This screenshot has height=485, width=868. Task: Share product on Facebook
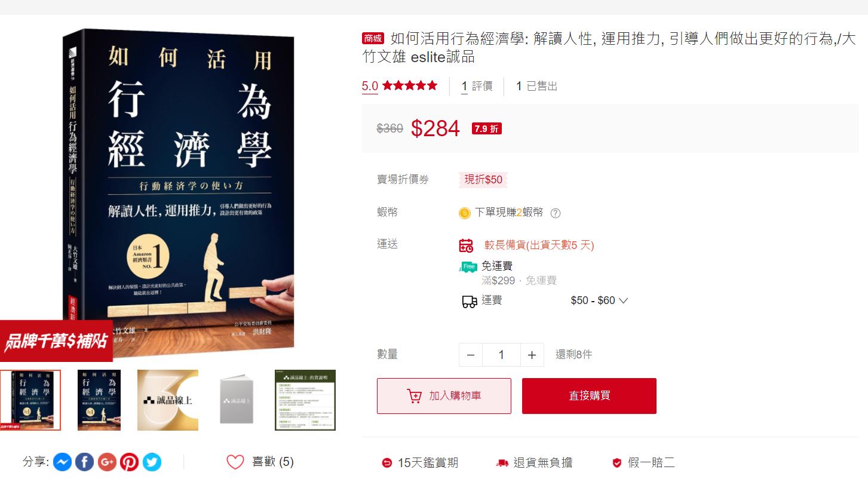tap(85, 462)
